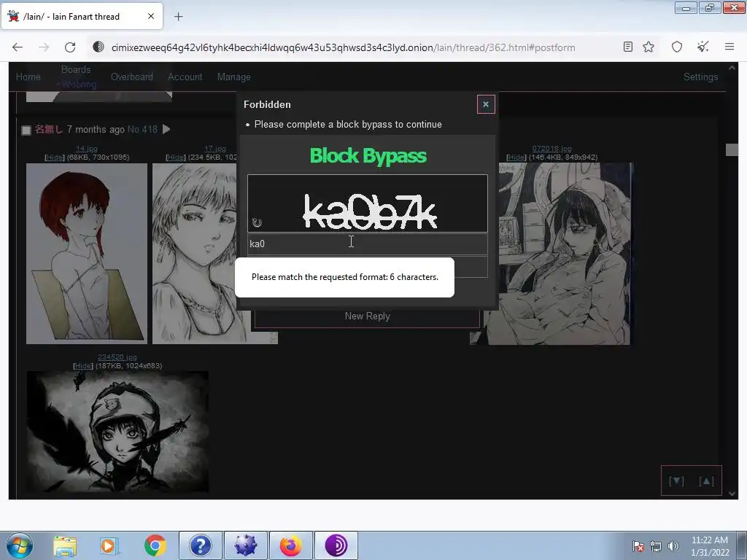Viewport: 747px width, 560px height.
Task: Open the Manage nav link
Action: 234,77
